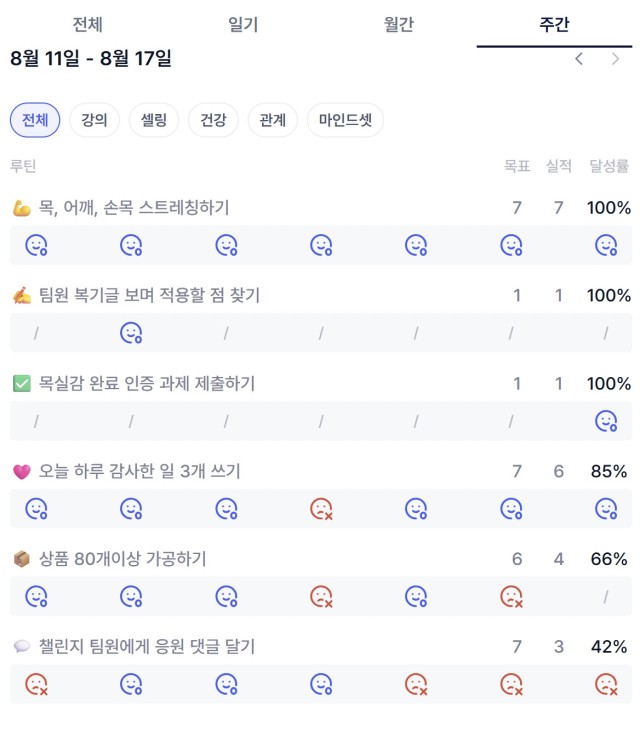Filter routines by 건강 chip
This screenshot has height=742, width=640.
[213, 120]
